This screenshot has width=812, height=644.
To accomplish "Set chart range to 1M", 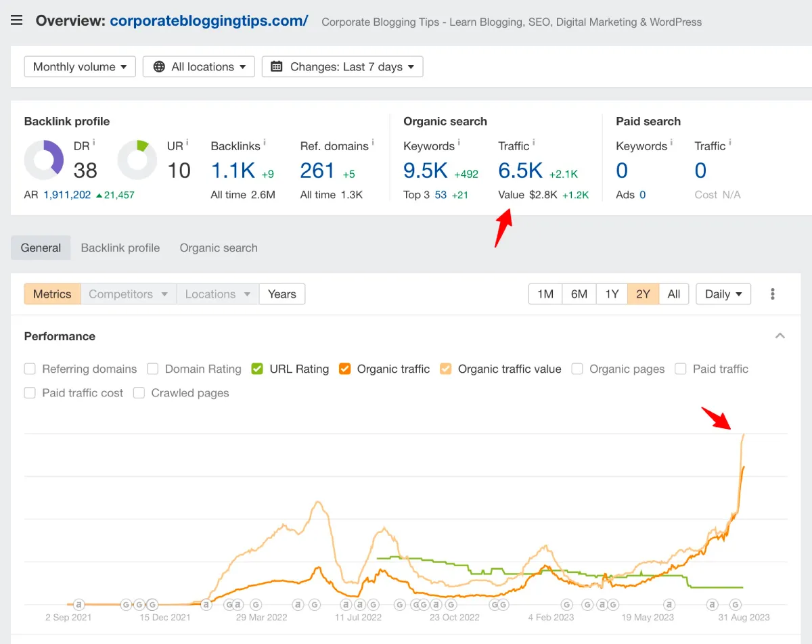I will click(x=545, y=294).
